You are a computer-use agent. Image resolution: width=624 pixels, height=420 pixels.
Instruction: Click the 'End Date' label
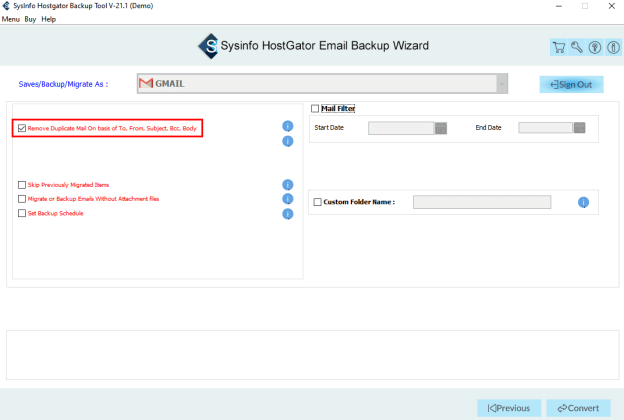click(488, 128)
